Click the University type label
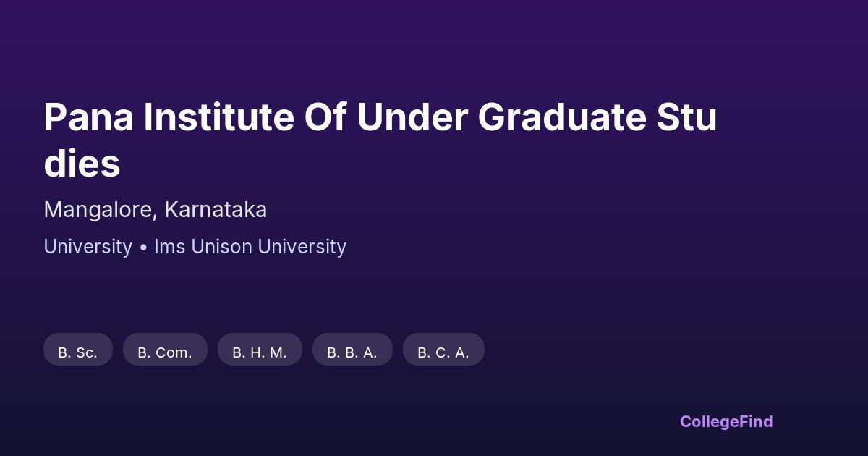Viewport: 868px width, 456px height. click(x=88, y=247)
